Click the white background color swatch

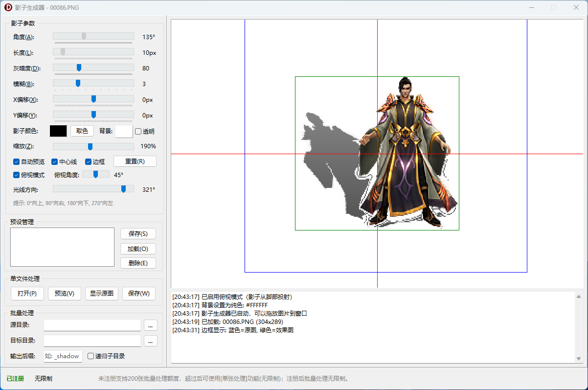(124, 131)
